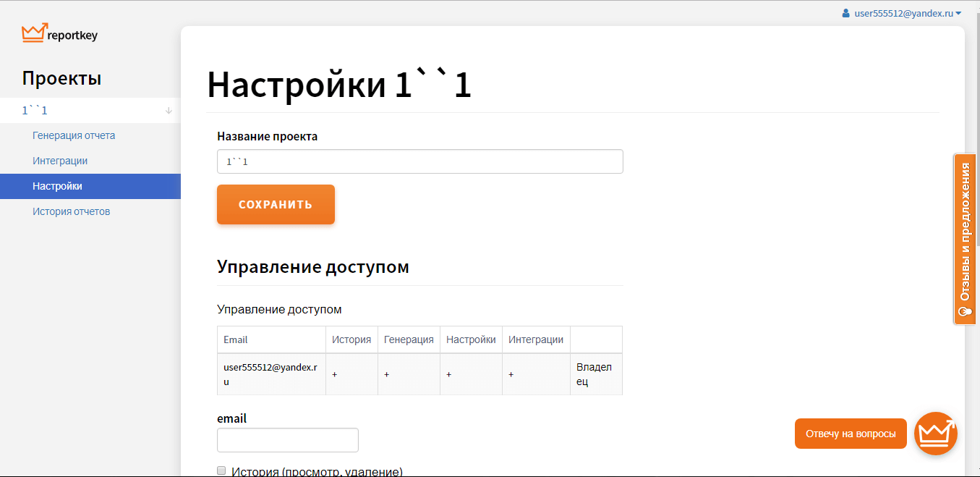Open История отчетов page
The image size is (980, 477).
coord(71,211)
